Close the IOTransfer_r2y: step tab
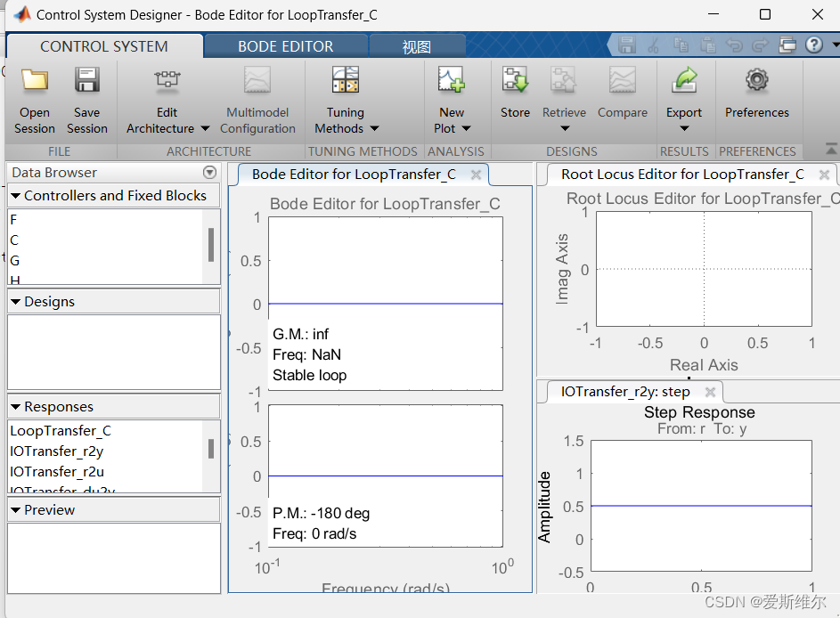Viewport: 840px width, 618px height. click(x=710, y=392)
